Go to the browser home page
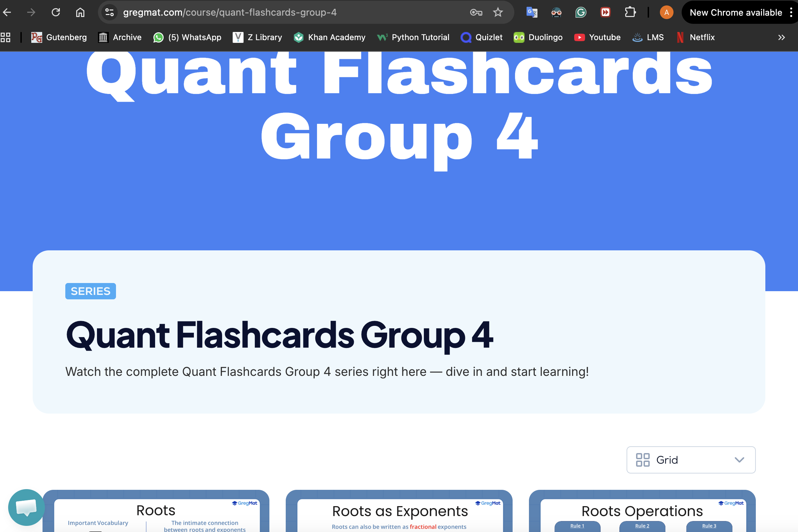Viewport: 798px width, 532px height. click(80, 13)
